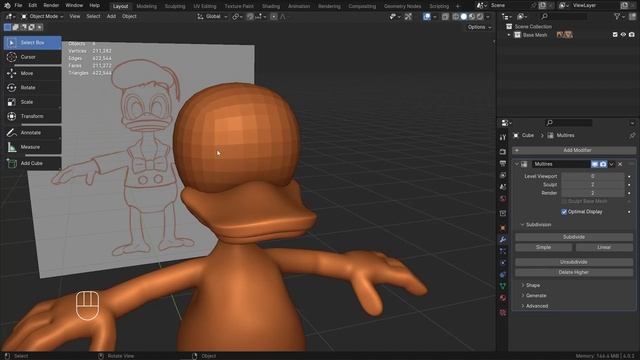
Task: Toggle the pin icon in Properties header
Action: coord(632,136)
